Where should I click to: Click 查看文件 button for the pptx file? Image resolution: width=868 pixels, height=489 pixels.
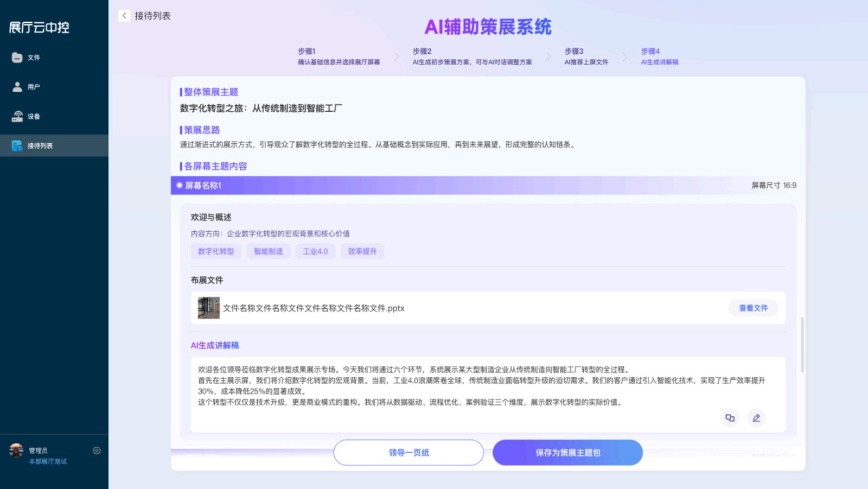(753, 308)
